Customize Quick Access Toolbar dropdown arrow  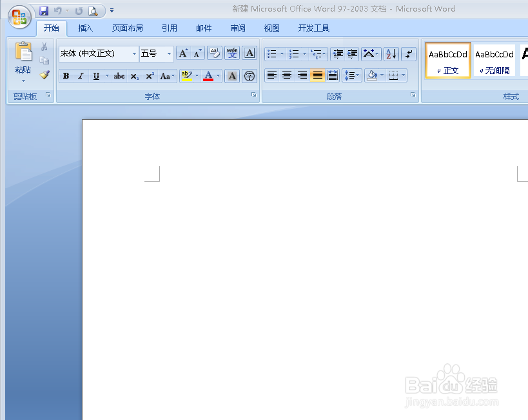pyautogui.click(x=112, y=11)
